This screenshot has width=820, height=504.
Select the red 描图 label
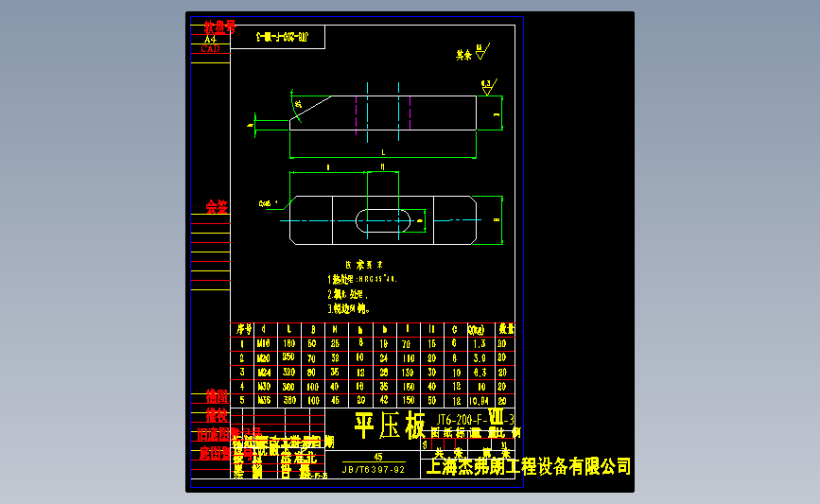pos(217,396)
